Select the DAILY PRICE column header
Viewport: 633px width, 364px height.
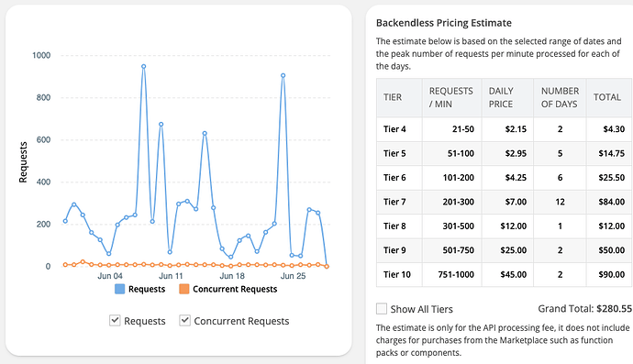(507, 97)
